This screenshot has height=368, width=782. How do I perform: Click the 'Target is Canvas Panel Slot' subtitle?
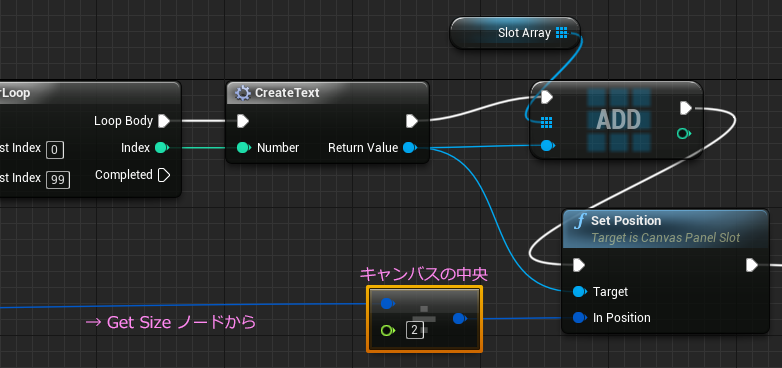[x=665, y=238]
